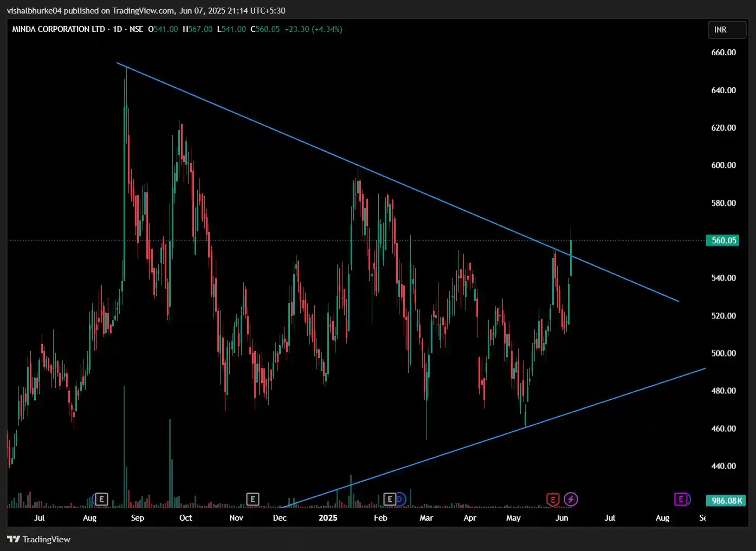Click the 580.00 price axis label
The image size is (756, 551).
(x=723, y=203)
